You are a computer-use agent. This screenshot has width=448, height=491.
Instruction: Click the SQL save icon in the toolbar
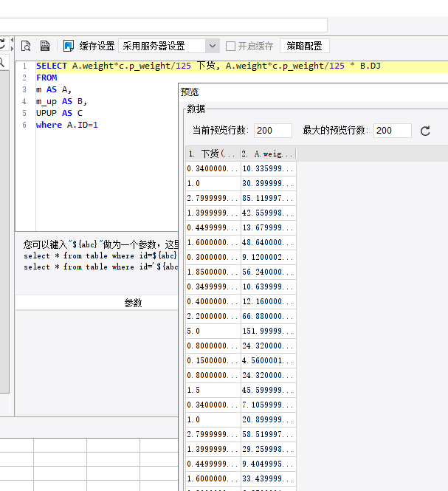point(45,46)
